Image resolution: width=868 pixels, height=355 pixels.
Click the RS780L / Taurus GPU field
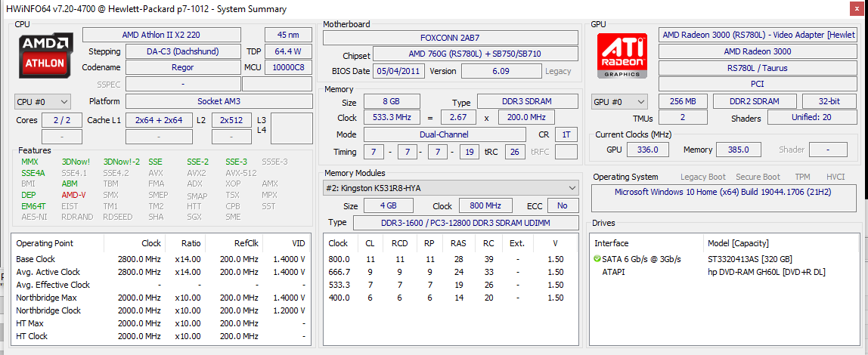point(758,68)
